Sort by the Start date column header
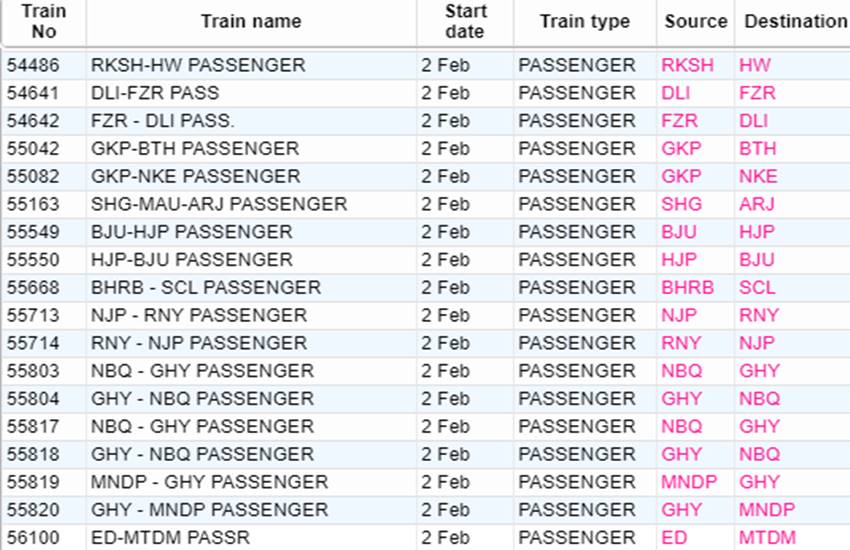Viewport: 850px width, 550px height. 465,22
